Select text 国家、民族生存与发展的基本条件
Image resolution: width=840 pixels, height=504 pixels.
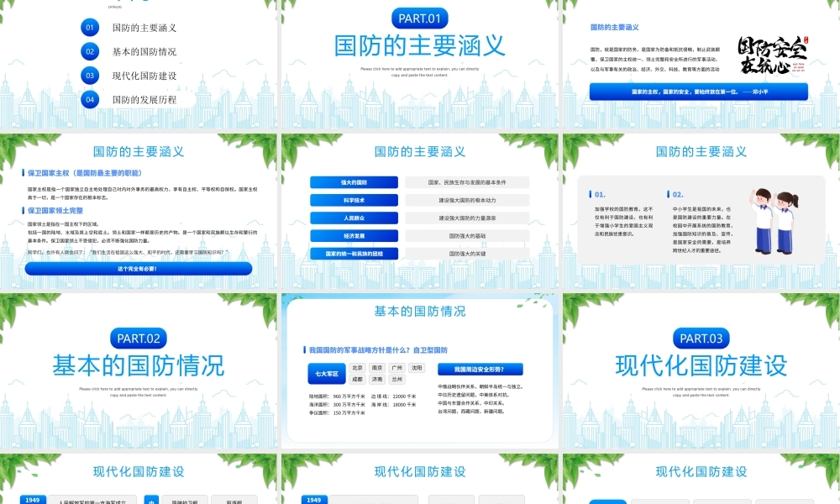point(467,182)
